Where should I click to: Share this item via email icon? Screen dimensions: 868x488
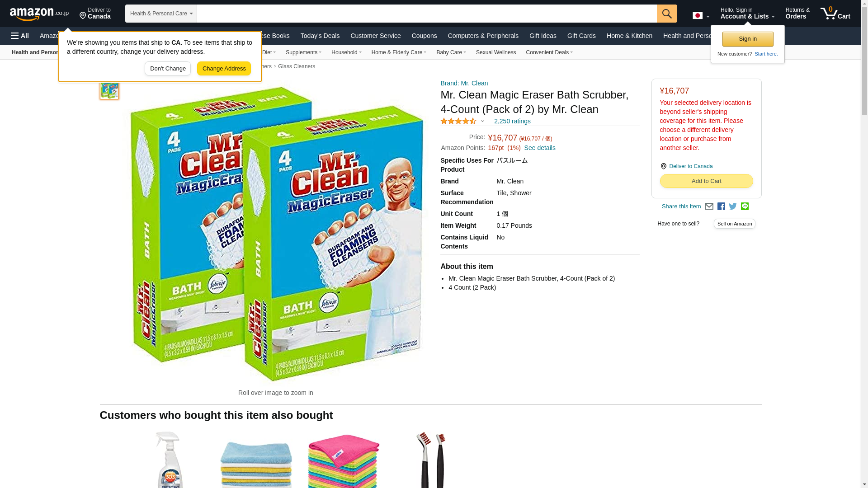pos(709,206)
